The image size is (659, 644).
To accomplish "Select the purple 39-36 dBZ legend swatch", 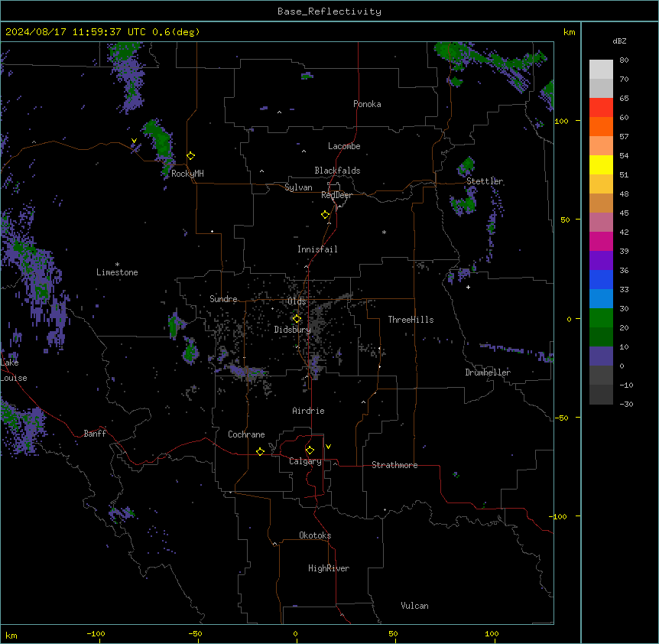I will tap(601, 261).
